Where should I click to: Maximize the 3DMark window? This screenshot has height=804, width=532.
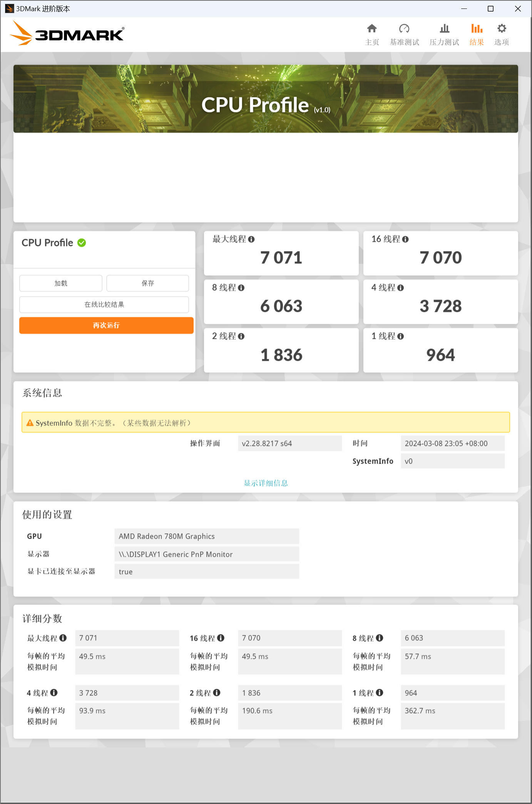pyautogui.click(x=490, y=8)
